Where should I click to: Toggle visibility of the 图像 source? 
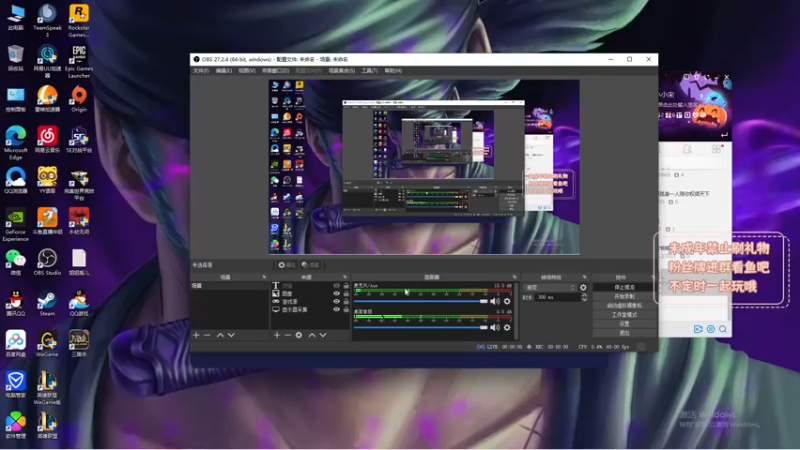(336, 294)
